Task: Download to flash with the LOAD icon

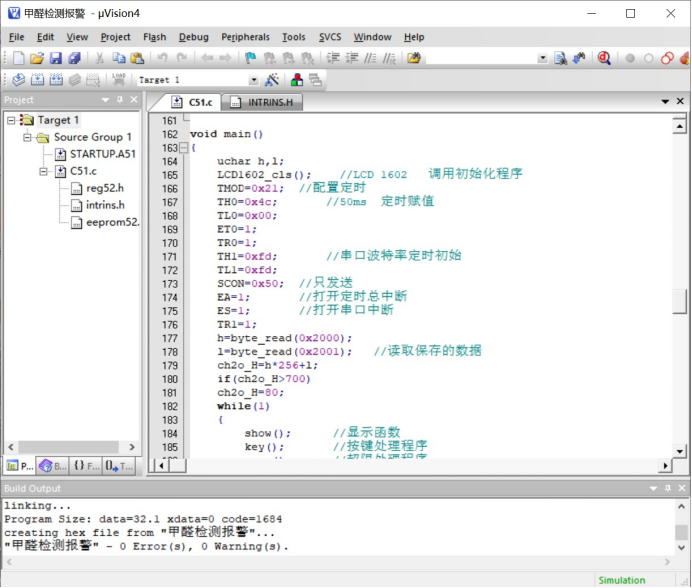Action: tap(119, 80)
